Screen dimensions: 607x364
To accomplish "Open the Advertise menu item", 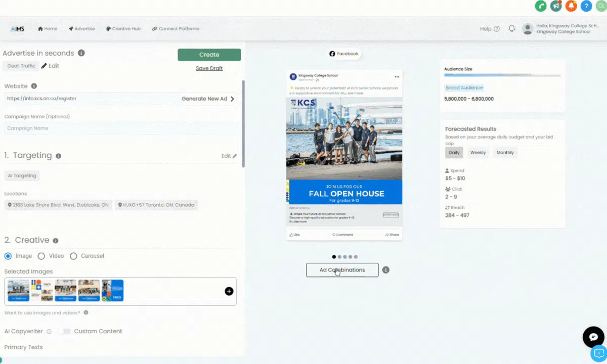I will click(82, 29).
